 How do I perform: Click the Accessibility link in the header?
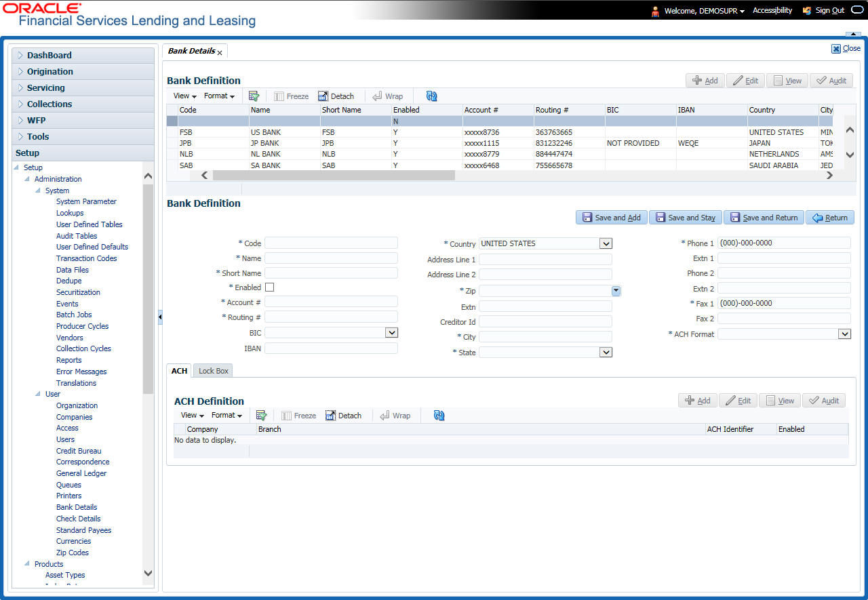(772, 10)
